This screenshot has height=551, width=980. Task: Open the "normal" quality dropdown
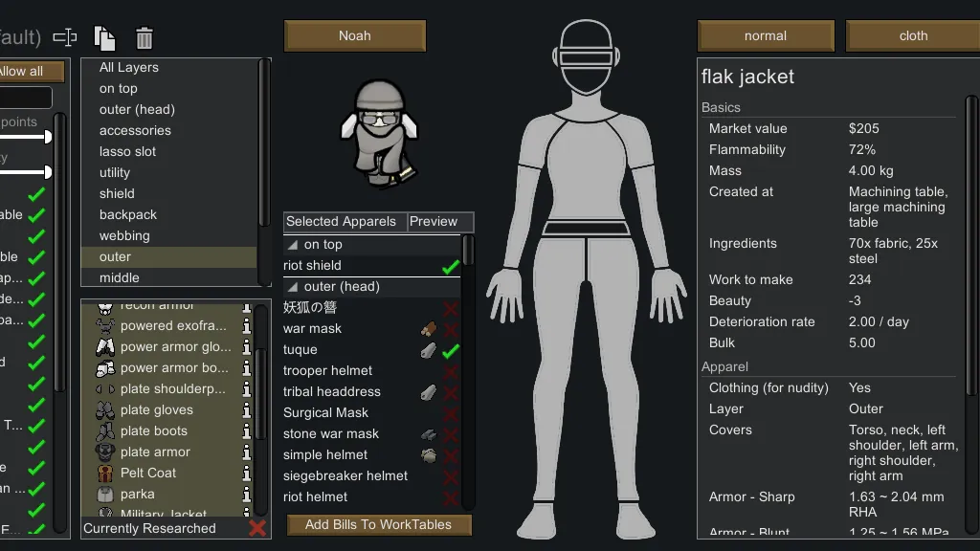pyautogui.click(x=766, y=36)
